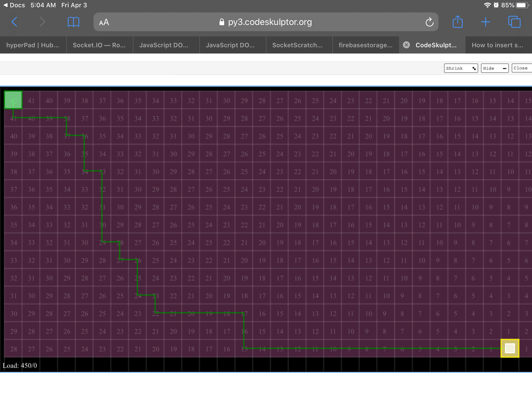
Task: Click the Shrink button
Action: point(461,68)
